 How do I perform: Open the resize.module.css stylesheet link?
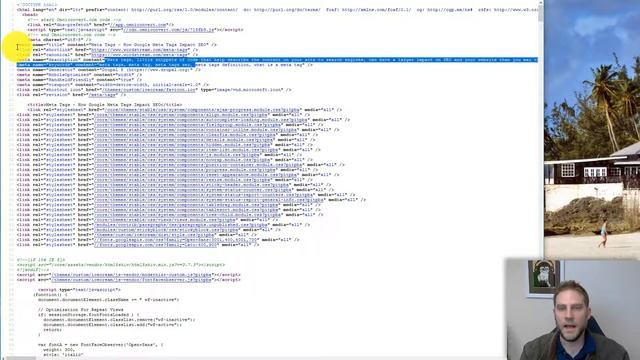pos(182,180)
